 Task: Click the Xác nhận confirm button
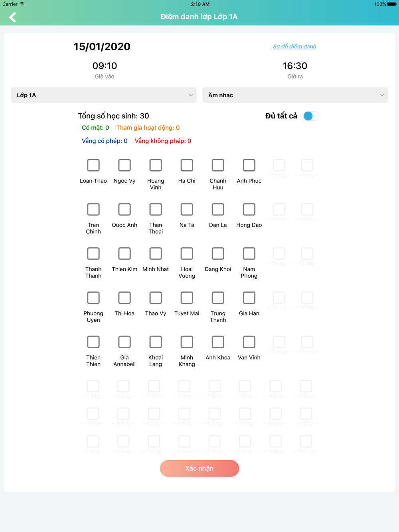(199, 469)
